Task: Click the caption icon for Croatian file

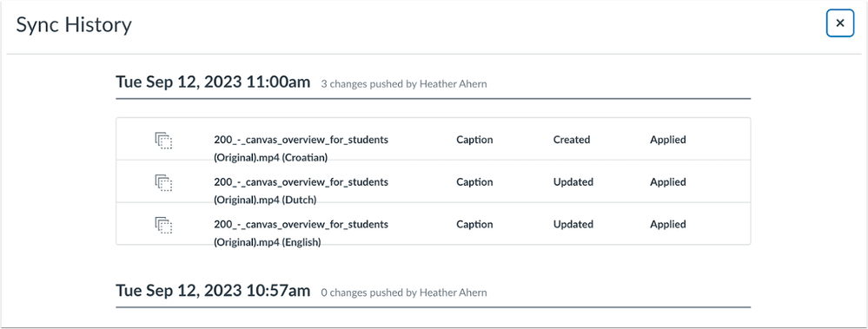Action: (164, 141)
